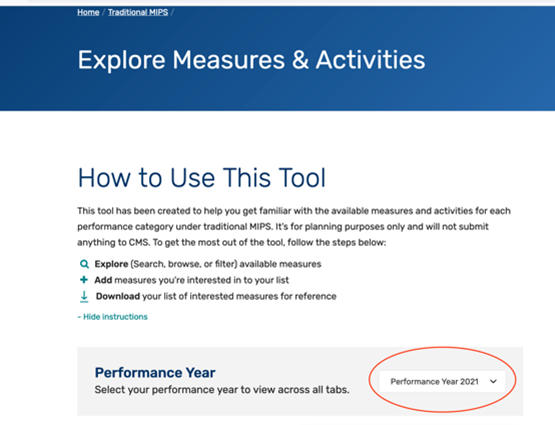Click the plus icon beside Add measures
Image resolution: width=555 pixels, height=425 pixels.
click(x=84, y=280)
